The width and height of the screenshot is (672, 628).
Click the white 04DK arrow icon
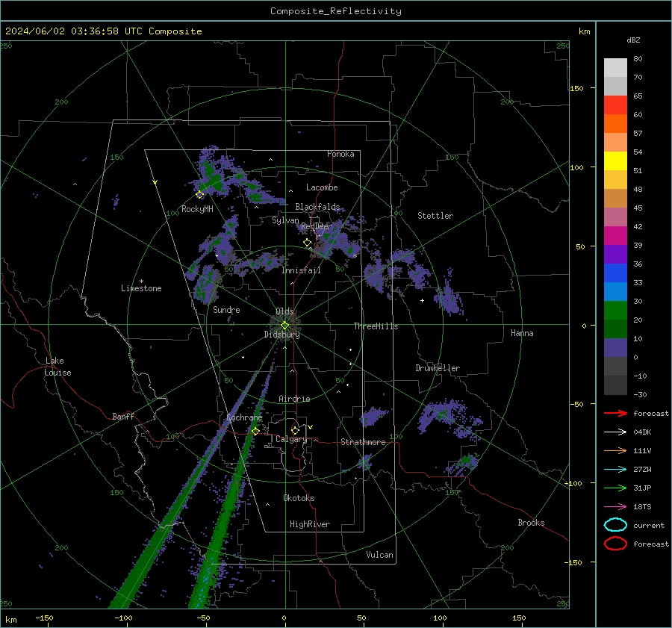[x=615, y=432]
